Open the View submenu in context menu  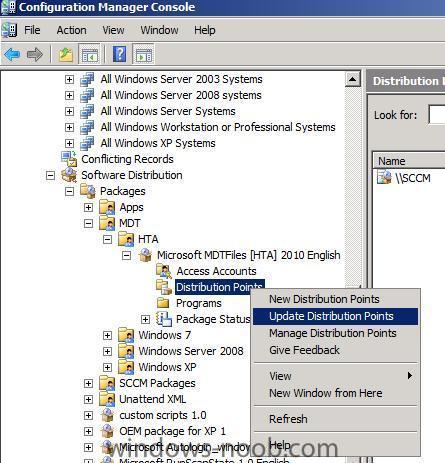[335, 376]
